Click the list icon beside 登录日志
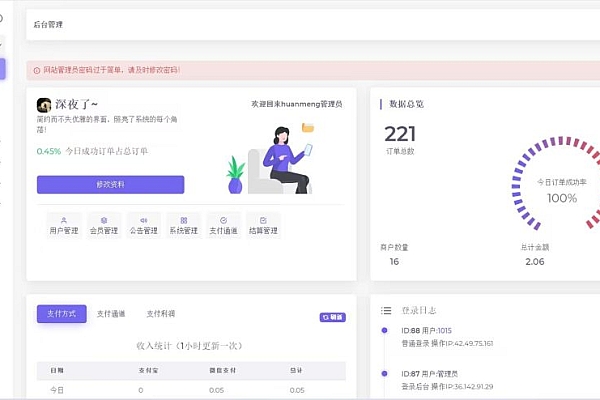 point(386,310)
